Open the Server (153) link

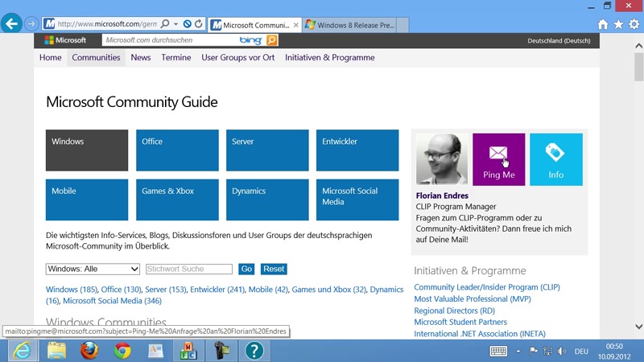click(166, 290)
